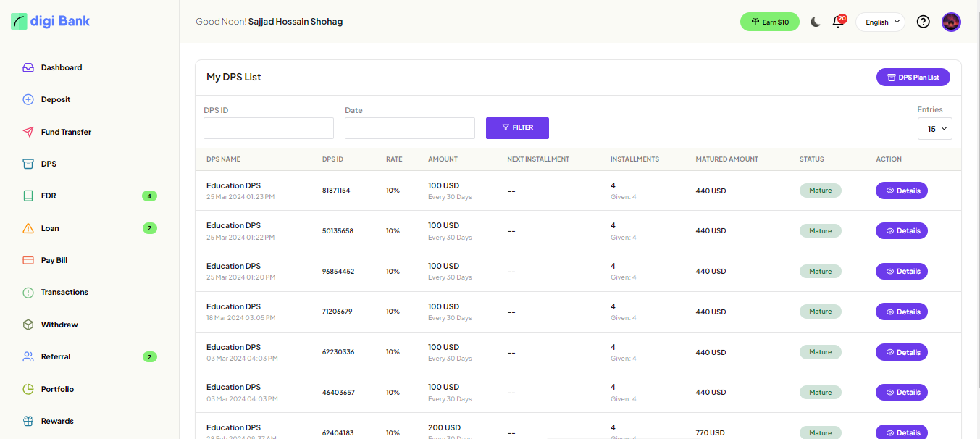Click the digi Bank logo
The height and width of the screenshot is (439, 980).
tap(51, 21)
